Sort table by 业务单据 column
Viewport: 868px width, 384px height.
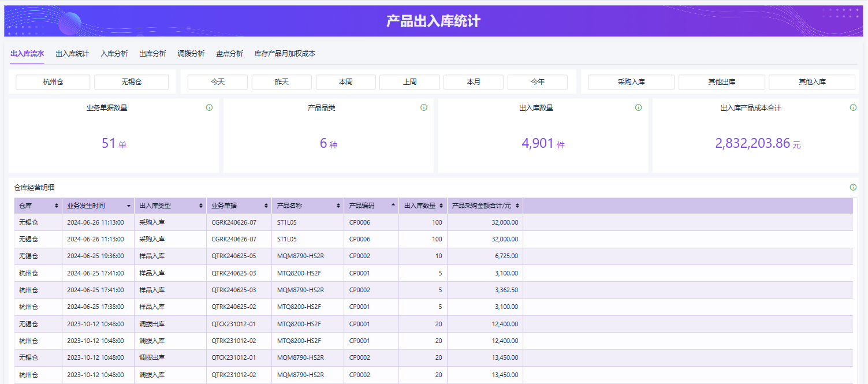pos(266,206)
